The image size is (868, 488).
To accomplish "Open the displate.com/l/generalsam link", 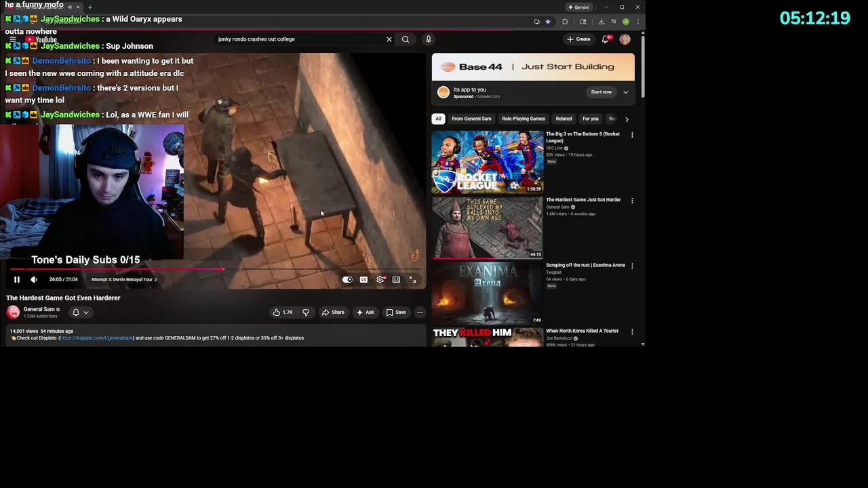I will tap(96, 338).
